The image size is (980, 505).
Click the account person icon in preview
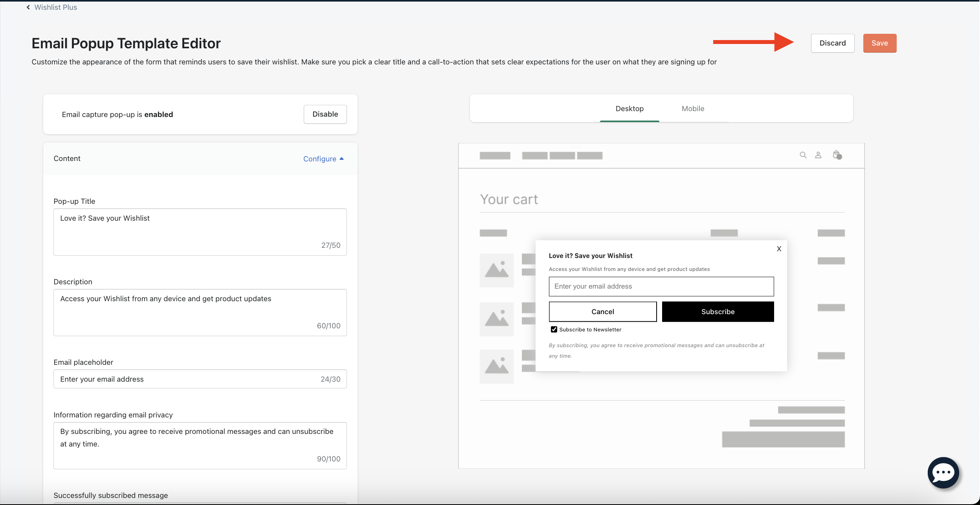tap(818, 155)
